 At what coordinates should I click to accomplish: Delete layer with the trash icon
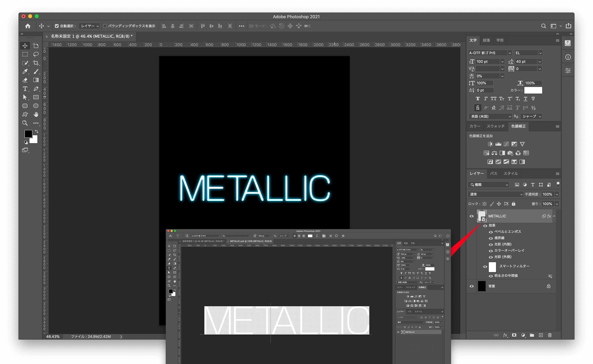click(x=550, y=335)
